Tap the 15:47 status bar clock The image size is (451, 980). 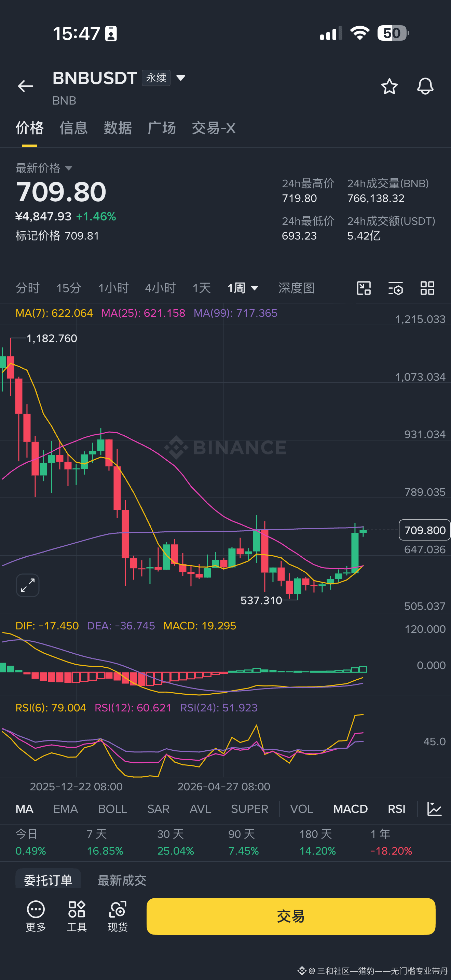77,33
